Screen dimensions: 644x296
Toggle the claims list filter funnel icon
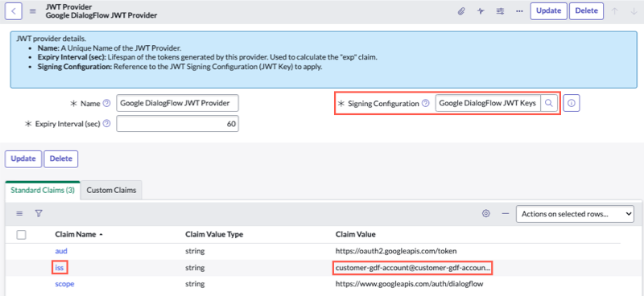pyautogui.click(x=39, y=213)
